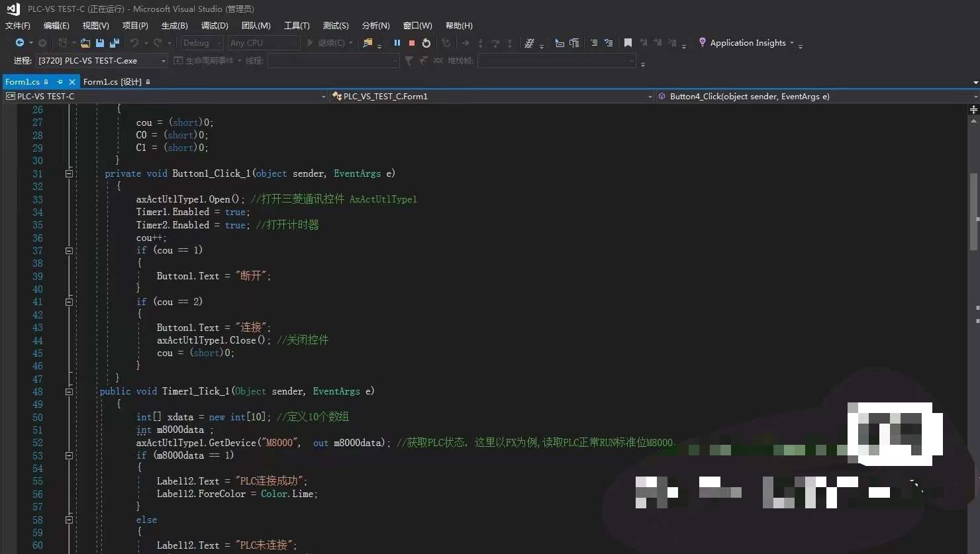This screenshot has height=554, width=980.
Task: Open the 调试(D) menu
Action: [x=215, y=26]
